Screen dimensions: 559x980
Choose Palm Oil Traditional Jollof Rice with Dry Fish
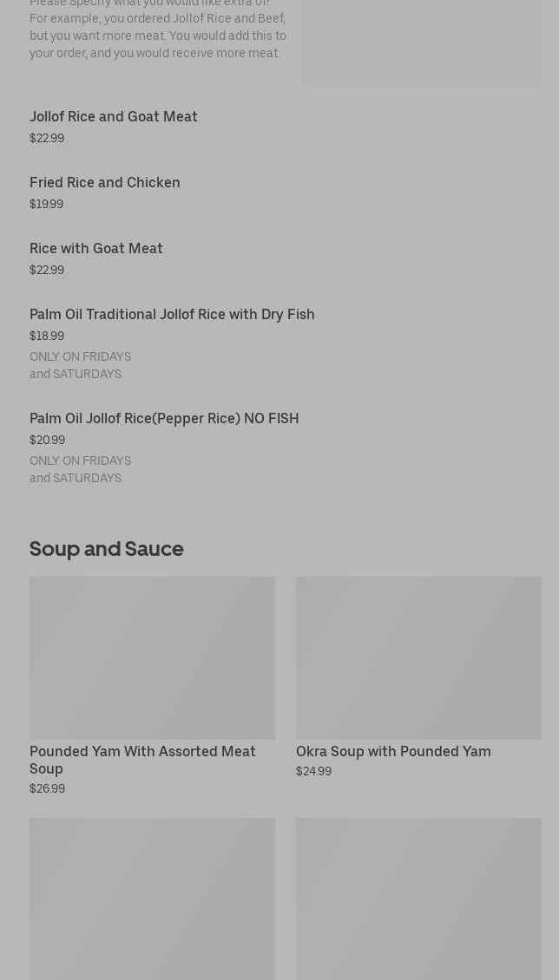[172, 315]
